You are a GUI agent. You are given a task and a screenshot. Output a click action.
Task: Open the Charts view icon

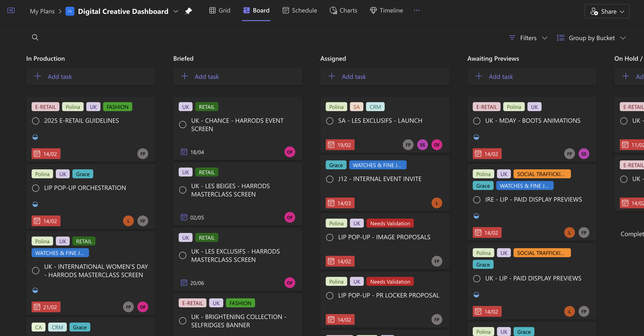pyautogui.click(x=333, y=10)
